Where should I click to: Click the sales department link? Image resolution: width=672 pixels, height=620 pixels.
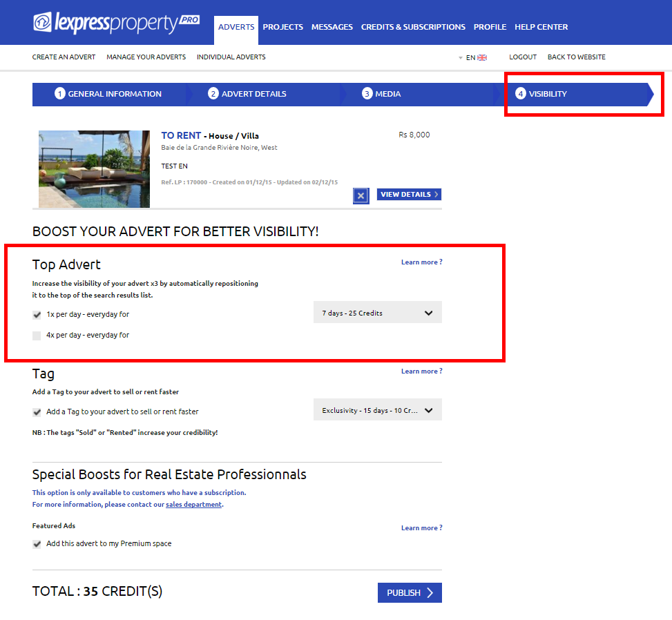[x=193, y=504]
